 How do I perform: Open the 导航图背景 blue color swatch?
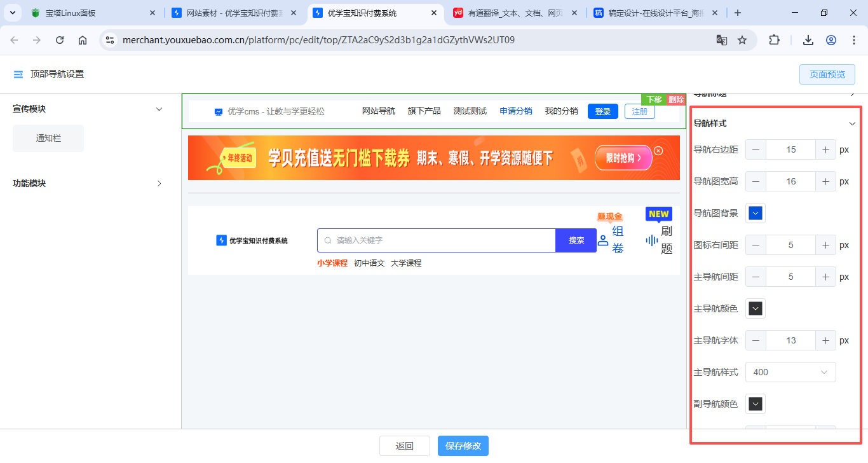pyautogui.click(x=756, y=214)
